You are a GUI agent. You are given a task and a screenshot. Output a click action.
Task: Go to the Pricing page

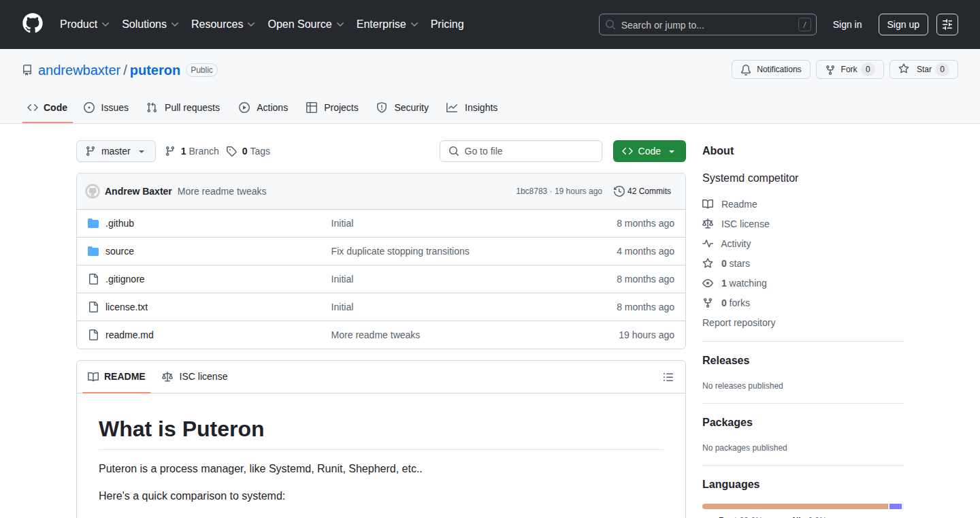coord(447,24)
